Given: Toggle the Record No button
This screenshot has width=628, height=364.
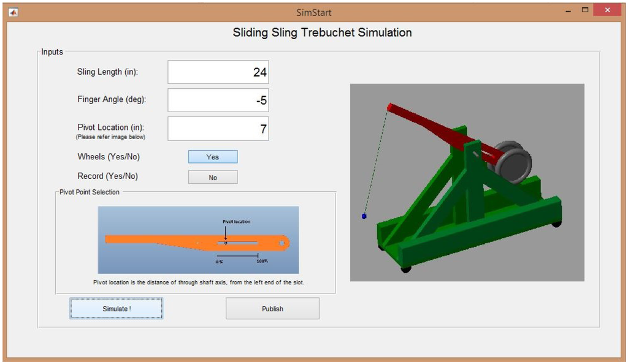Looking at the screenshot, I should click(212, 177).
